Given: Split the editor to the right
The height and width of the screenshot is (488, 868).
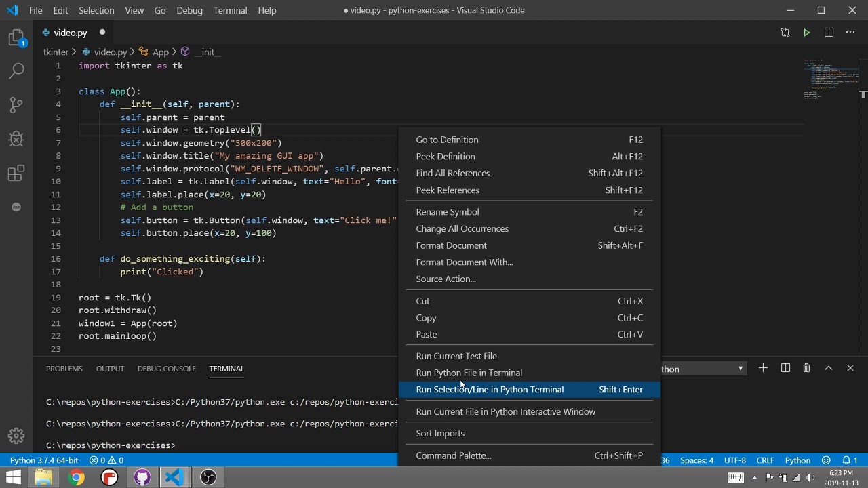Looking at the screenshot, I should [x=829, y=33].
